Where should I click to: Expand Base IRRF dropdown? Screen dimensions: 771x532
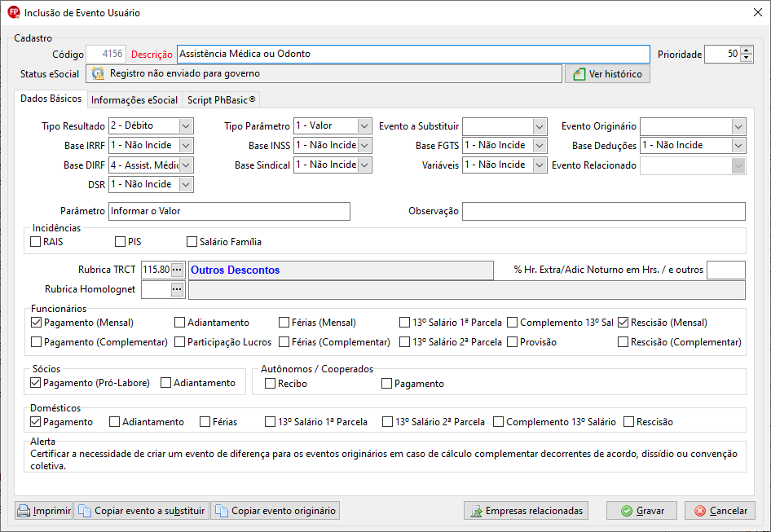[186, 146]
